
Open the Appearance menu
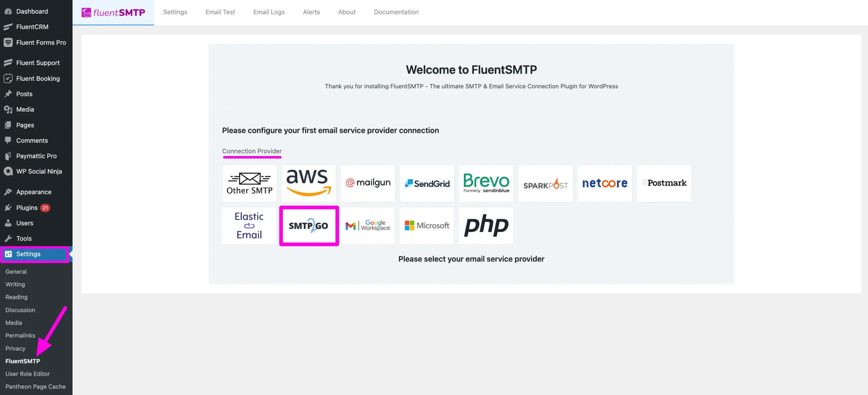click(x=36, y=192)
